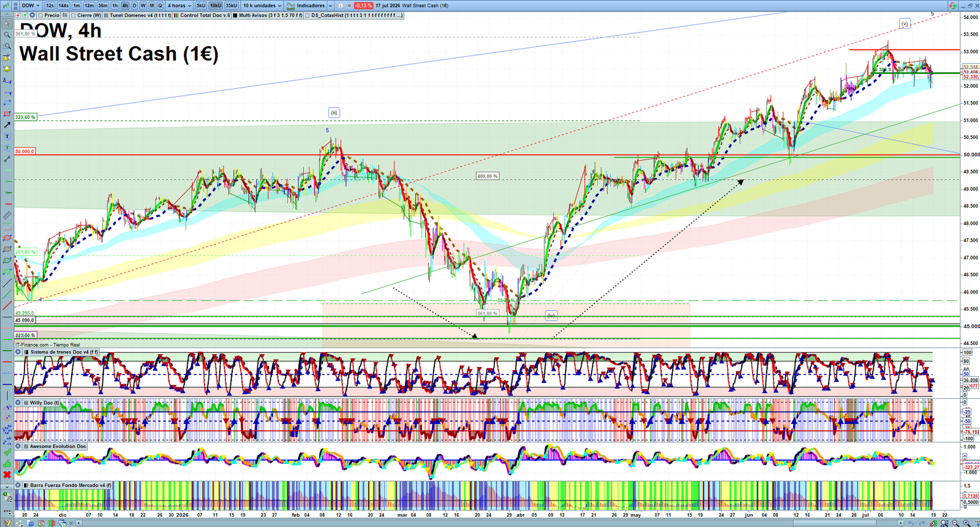This screenshot has height=527, width=980.
Task: Open the Precio list settings icon
Action: click(x=65, y=15)
